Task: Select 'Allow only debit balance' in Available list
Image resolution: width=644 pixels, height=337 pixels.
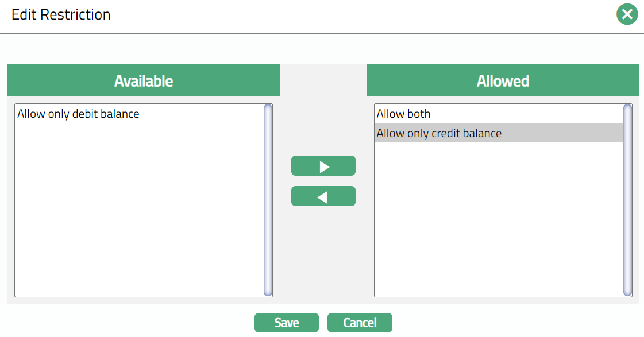Action: [x=79, y=114]
